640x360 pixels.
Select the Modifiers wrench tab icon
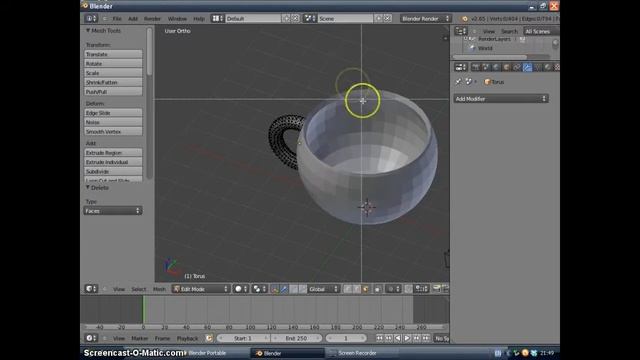pyautogui.click(x=527, y=67)
